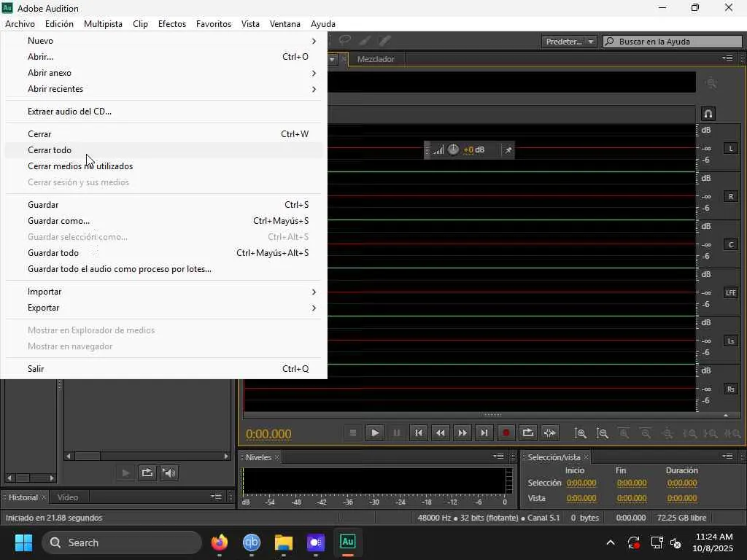Open the Efectos menu

[172, 24]
